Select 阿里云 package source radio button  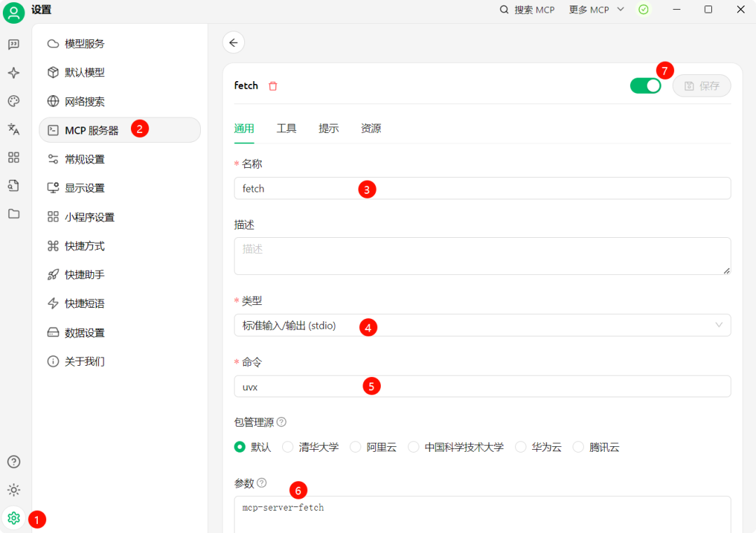click(356, 447)
